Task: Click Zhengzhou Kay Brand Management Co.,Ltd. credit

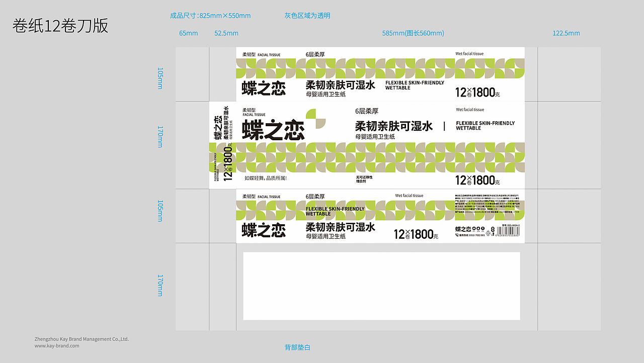Action: tap(82, 339)
